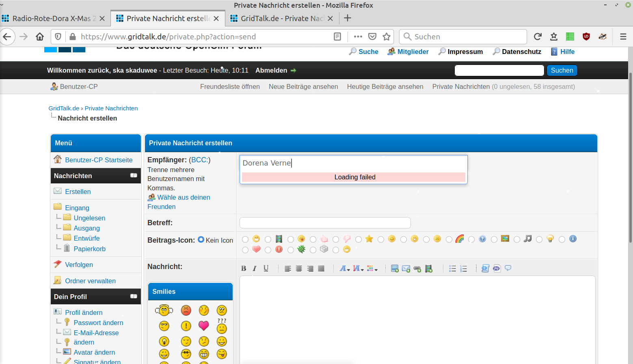Choose the 'Kein Icon' radio option
The height and width of the screenshot is (364, 633).
pyautogui.click(x=201, y=240)
